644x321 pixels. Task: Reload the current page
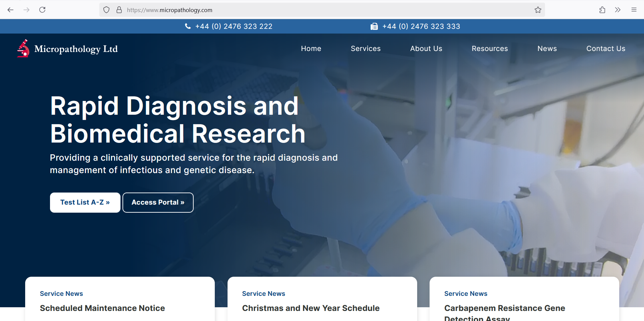point(42,10)
